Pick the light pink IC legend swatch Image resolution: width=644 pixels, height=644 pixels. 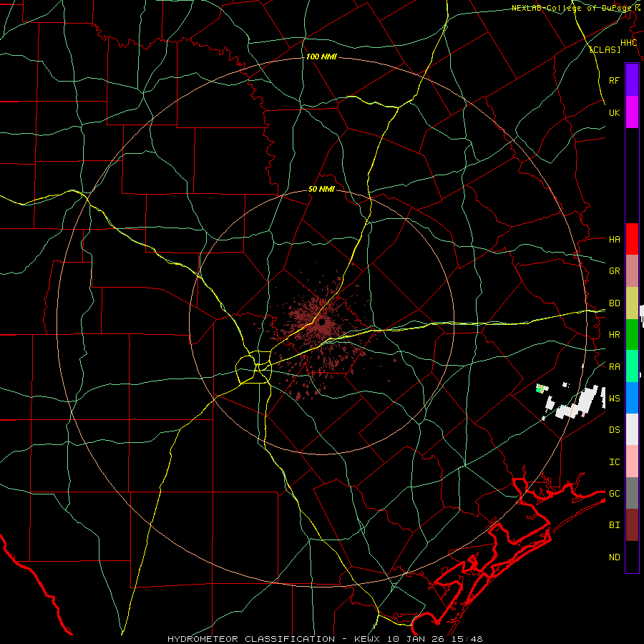point(632,462)
